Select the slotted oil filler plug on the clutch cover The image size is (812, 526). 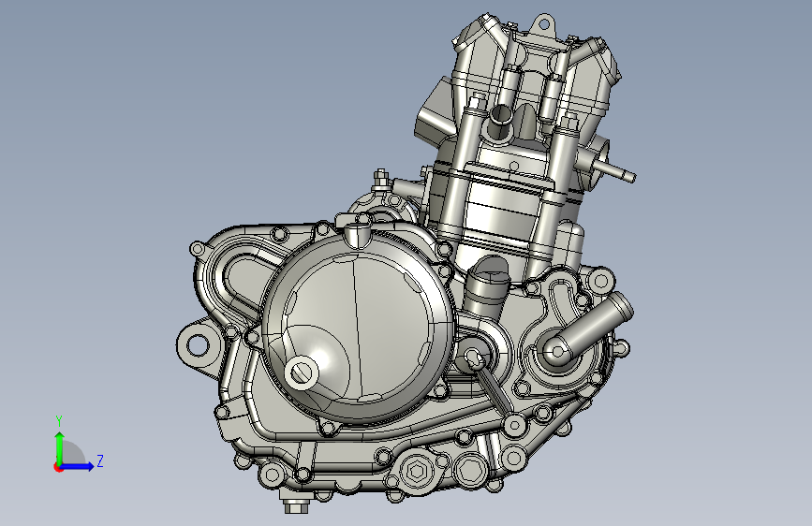coord(301,373)
